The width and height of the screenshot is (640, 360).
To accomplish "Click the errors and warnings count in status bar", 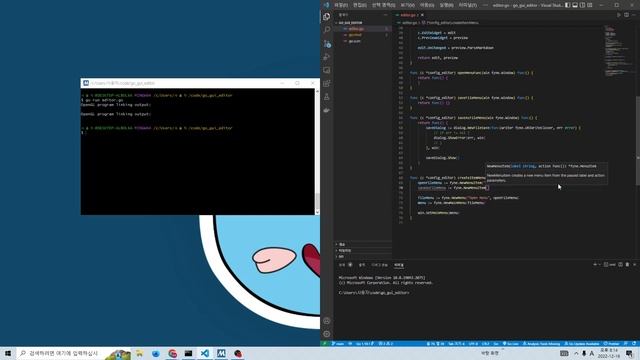I will [x=386, y=344].
